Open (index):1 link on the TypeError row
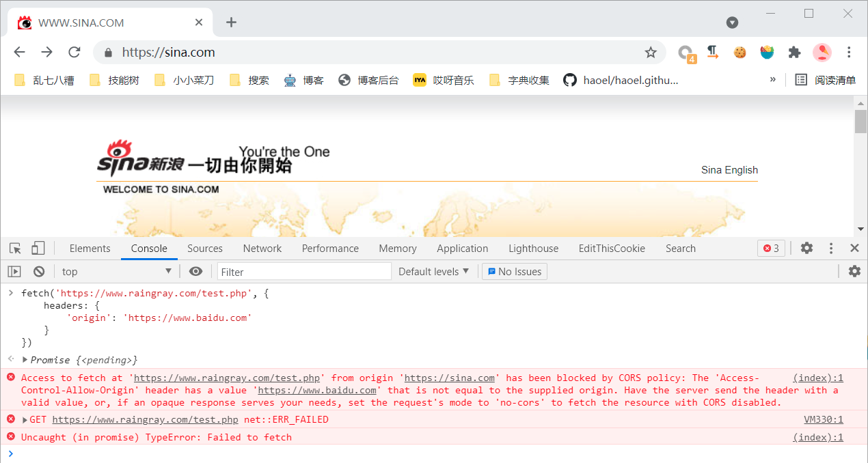The width and height of the screenshot is (868, 463). click(818, 437)
